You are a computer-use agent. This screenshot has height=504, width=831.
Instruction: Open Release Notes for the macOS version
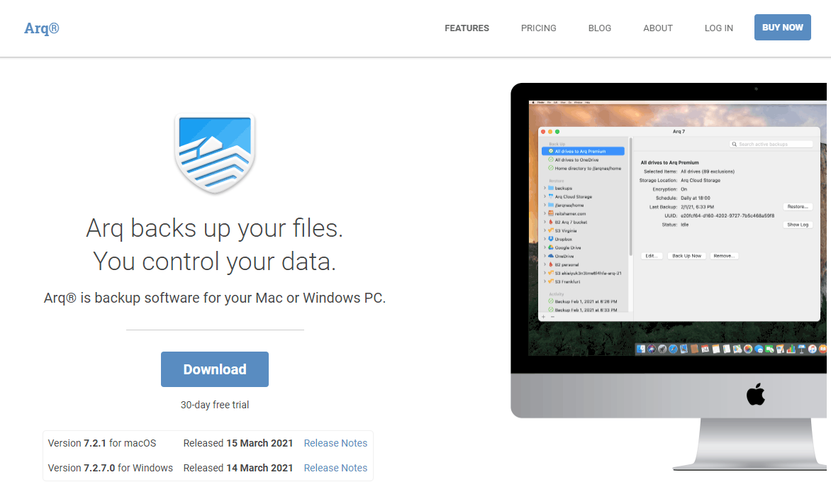pyautogui.click(x=335, y=442)
